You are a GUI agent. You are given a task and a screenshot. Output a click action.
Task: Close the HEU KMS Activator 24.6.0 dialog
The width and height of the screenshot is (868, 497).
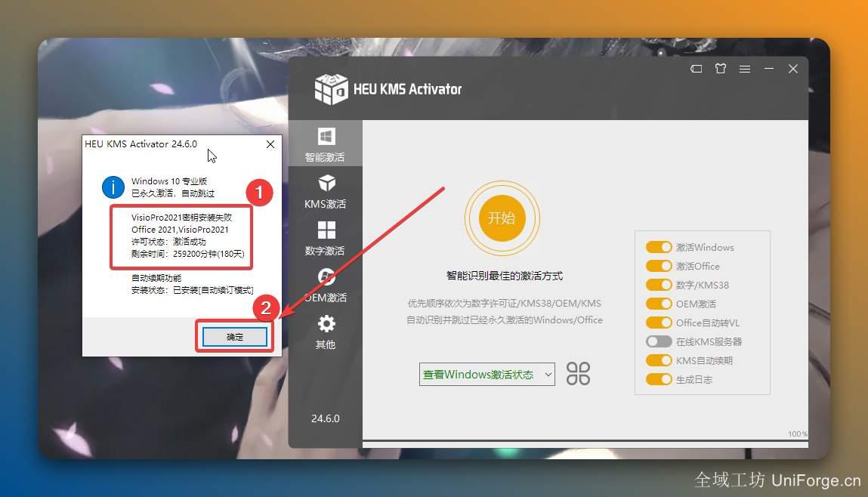[x=270, y=144]
